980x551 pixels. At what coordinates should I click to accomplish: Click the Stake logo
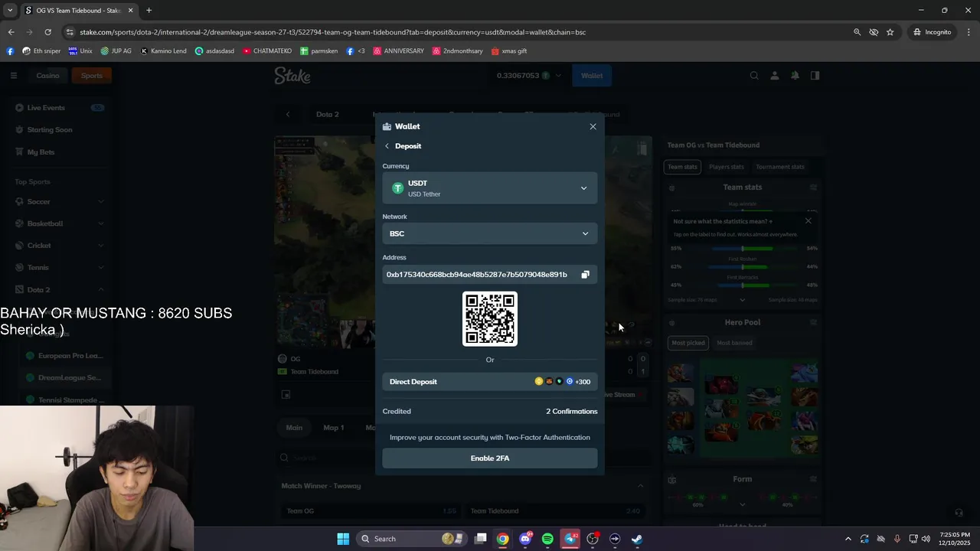coord(292,76)
